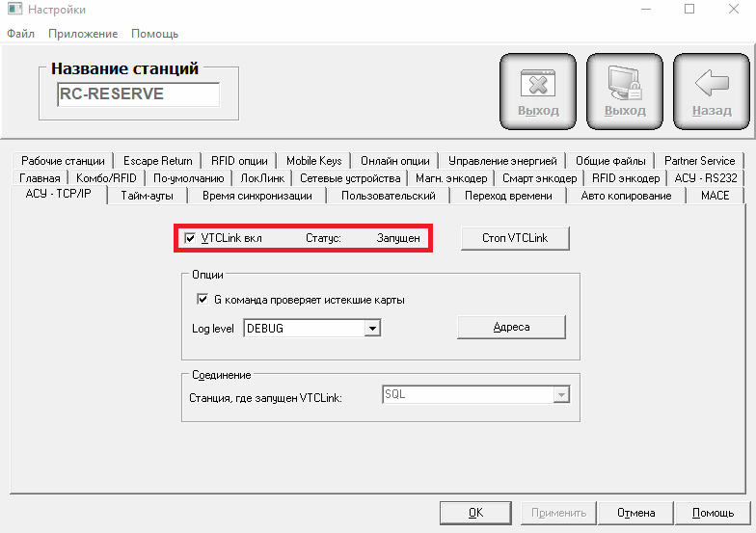756x533 pixels.
Task: Switch to the Время синхронизации tab
Action: 256,196
